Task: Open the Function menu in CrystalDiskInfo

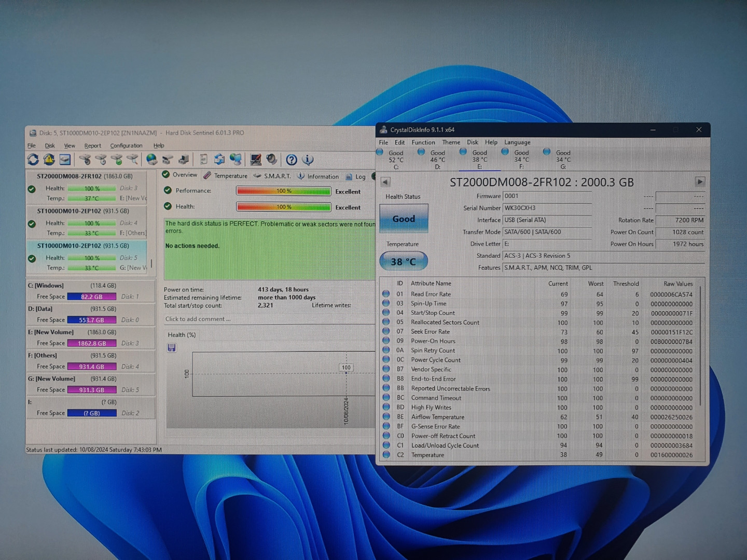Action: point(423,143)
